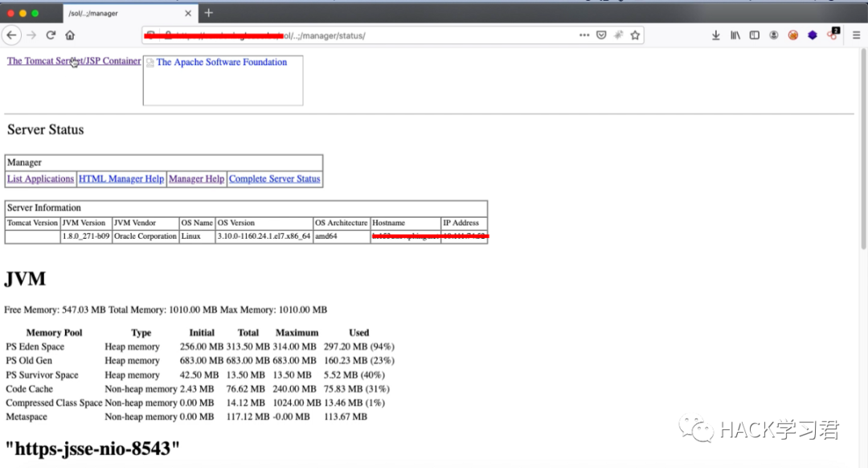Click the 160.23 MB (23%) used value
Screen dimensions: 868x468
359,360
